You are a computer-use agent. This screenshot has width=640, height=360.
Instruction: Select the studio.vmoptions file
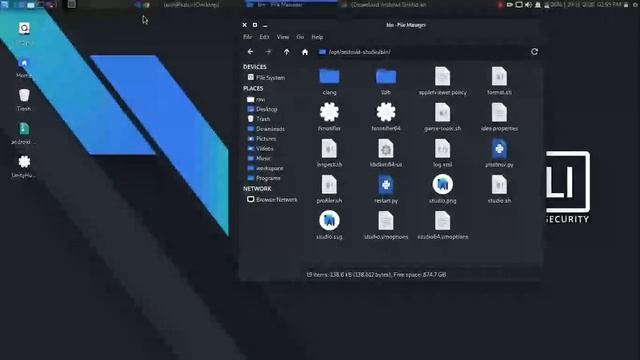386,225
